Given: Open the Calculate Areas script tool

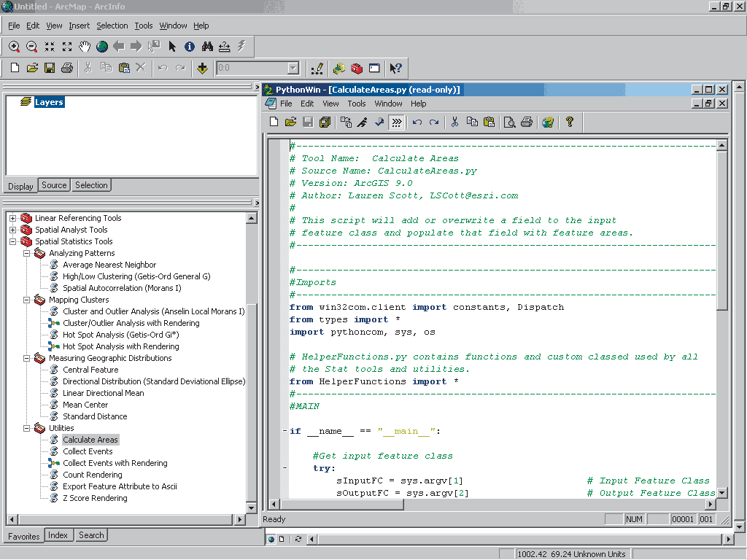Looking at the screenshot, I should click(x=90, y=439).
